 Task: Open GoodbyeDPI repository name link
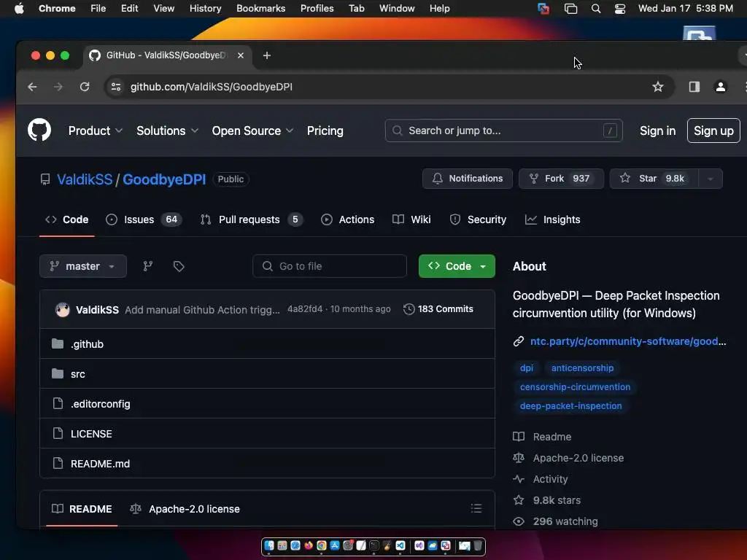(x=164, y=179)
